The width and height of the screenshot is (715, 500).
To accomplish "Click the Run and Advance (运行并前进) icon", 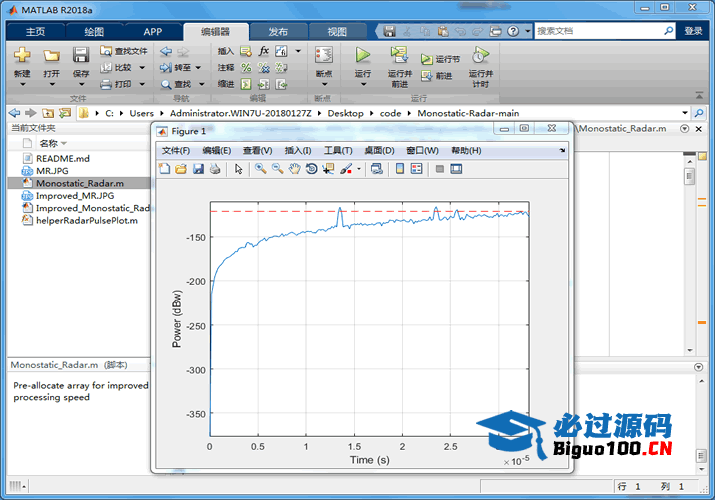I will click(399, 55).
